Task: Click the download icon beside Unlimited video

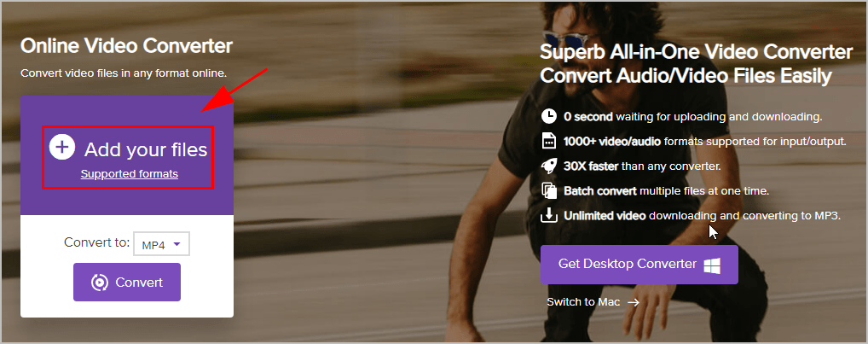Action: tap(548, 215)
